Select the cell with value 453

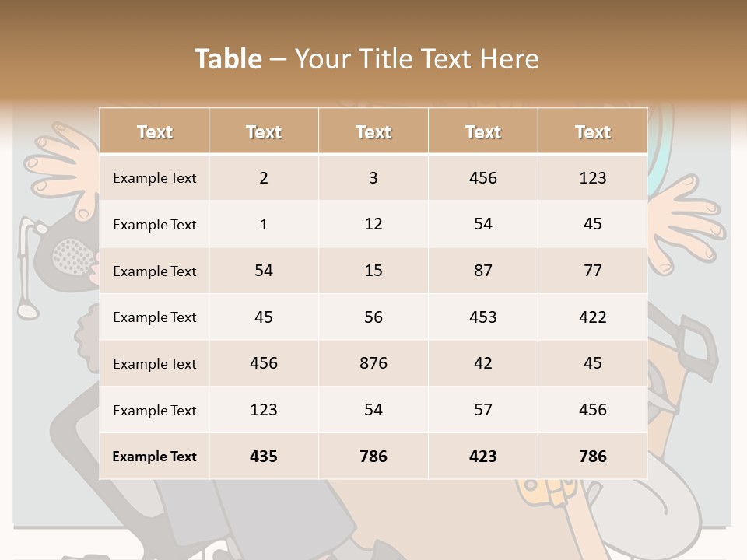483,317
